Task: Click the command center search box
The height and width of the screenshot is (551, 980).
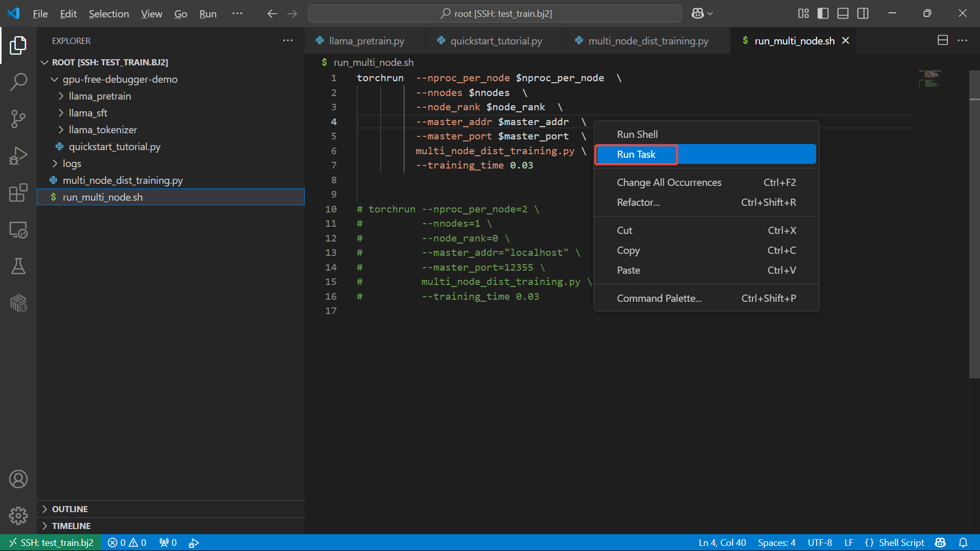Action: (x=495, y=14)
